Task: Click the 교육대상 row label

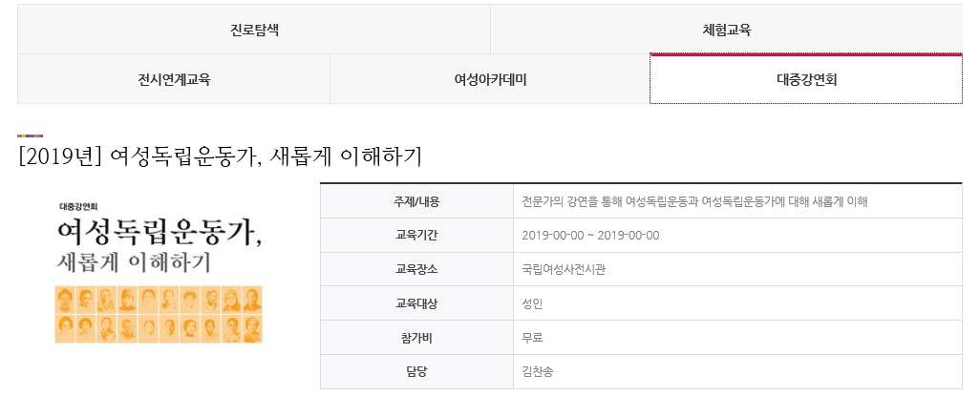Action: click(x=416, y=303)
